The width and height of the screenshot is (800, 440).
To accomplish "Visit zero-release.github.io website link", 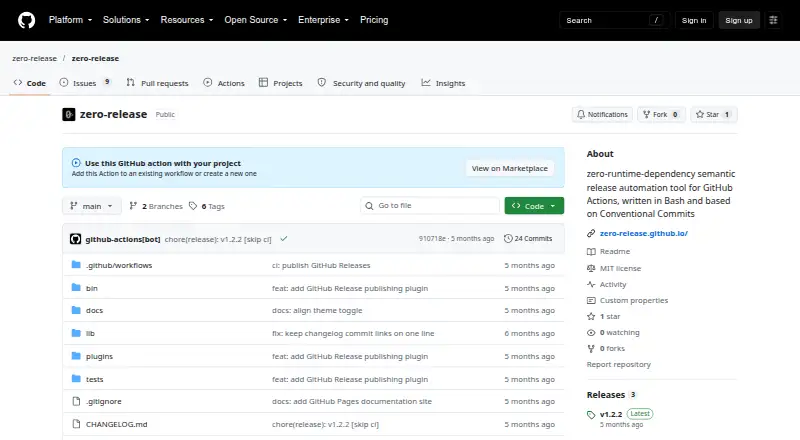I will click(643, 233).
